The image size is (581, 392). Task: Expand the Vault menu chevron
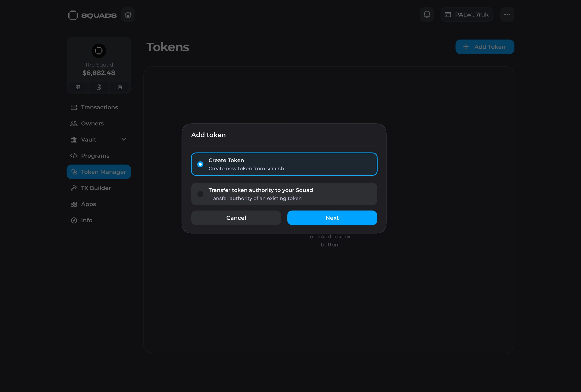tap(124, 139)
